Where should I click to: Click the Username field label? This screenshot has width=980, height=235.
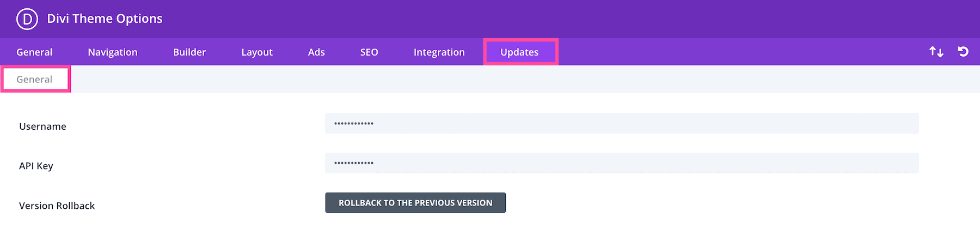pos(42,126)
